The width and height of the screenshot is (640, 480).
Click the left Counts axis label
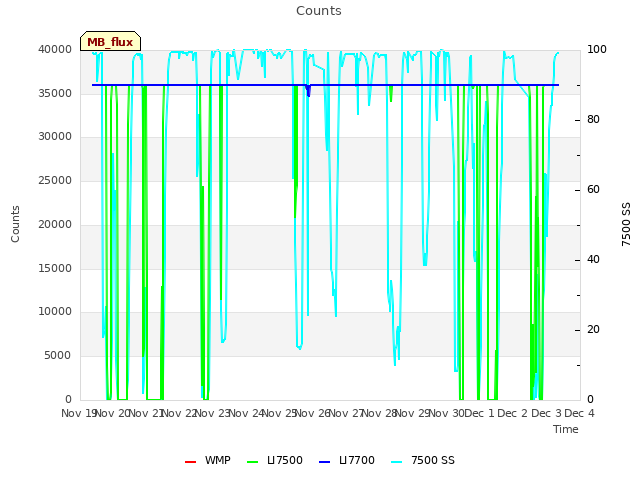click(x=15, y=224)
